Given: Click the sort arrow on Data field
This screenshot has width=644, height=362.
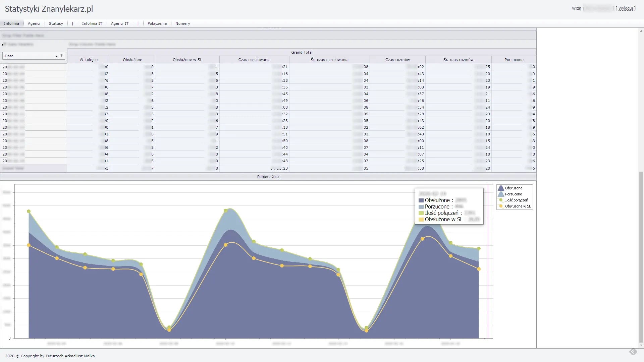Looking at the screenshot, I should coord(56,56).
